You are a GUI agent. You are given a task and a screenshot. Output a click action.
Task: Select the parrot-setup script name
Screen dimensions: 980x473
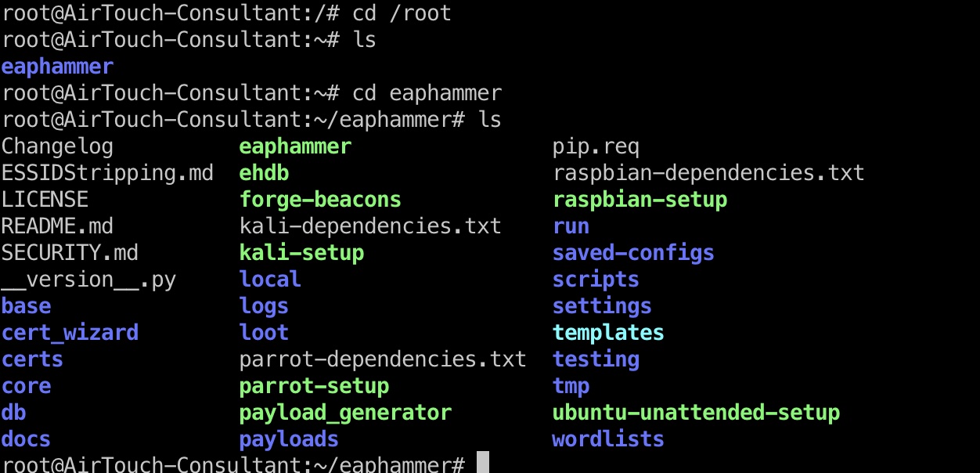[314, 386]
